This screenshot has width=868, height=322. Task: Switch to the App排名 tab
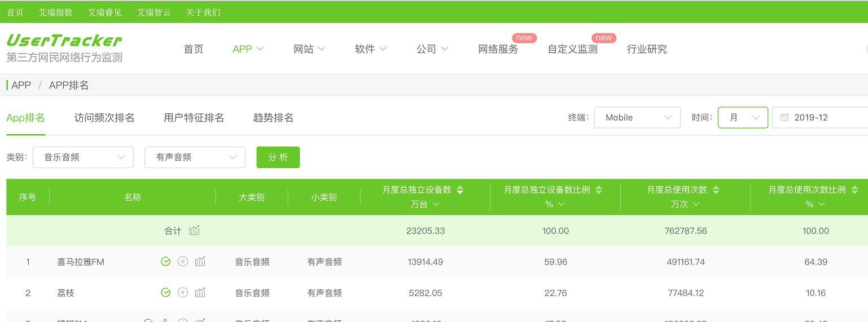(25, 118)
